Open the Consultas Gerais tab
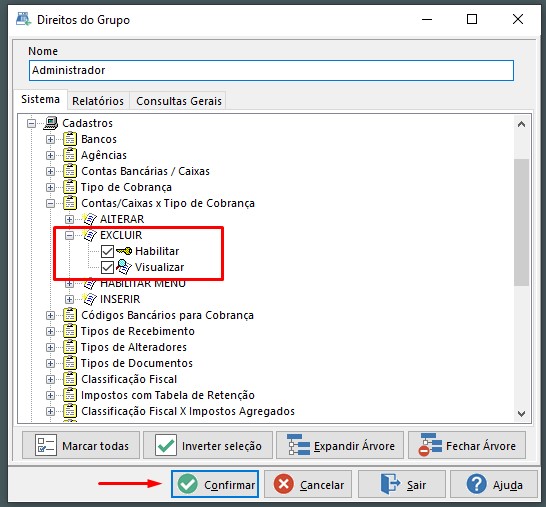This screenshot has width=546, height=507. [x=179, y=101]
